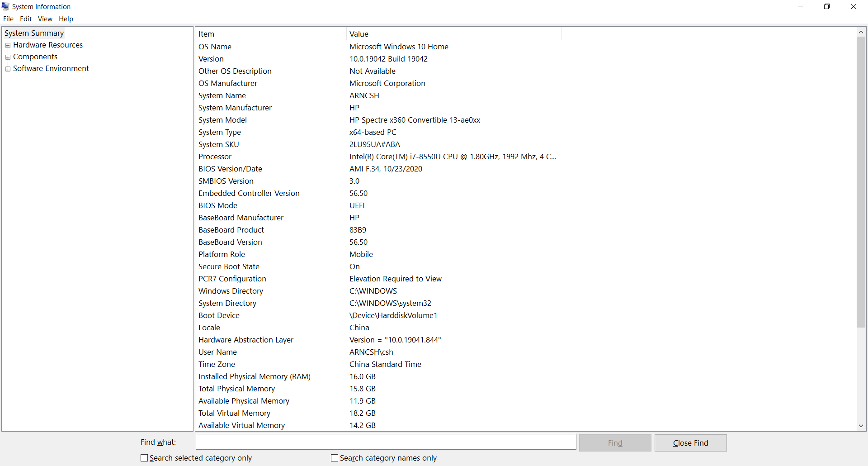The image size is (868, 466).
Task: Select the SMBIOS Version row
Action: [378, 181]
